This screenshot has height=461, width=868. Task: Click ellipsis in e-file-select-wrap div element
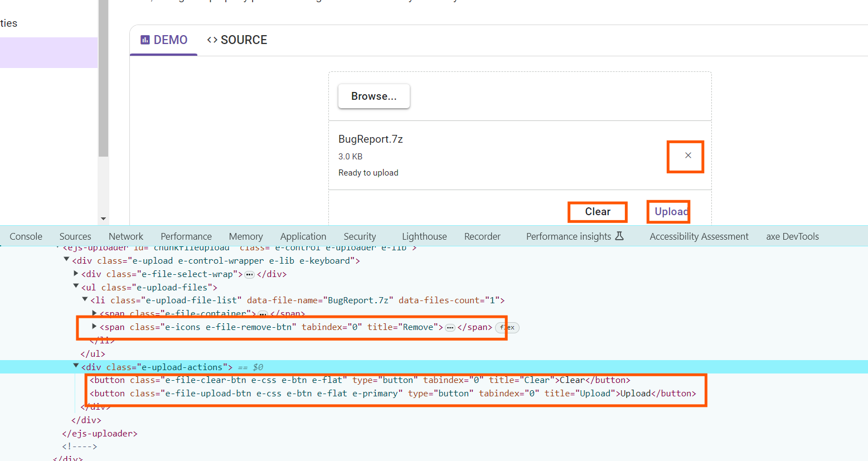tap(250, 274)
